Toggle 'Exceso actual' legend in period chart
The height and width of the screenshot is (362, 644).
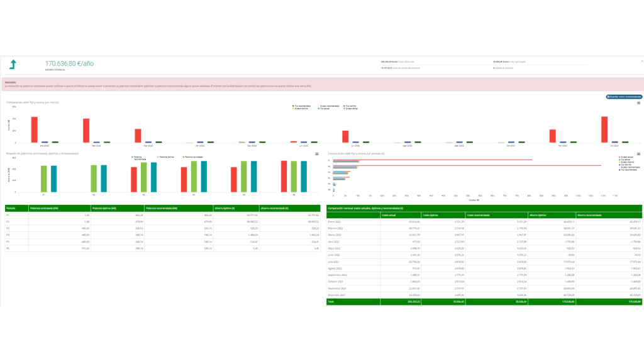pos(626,156)
